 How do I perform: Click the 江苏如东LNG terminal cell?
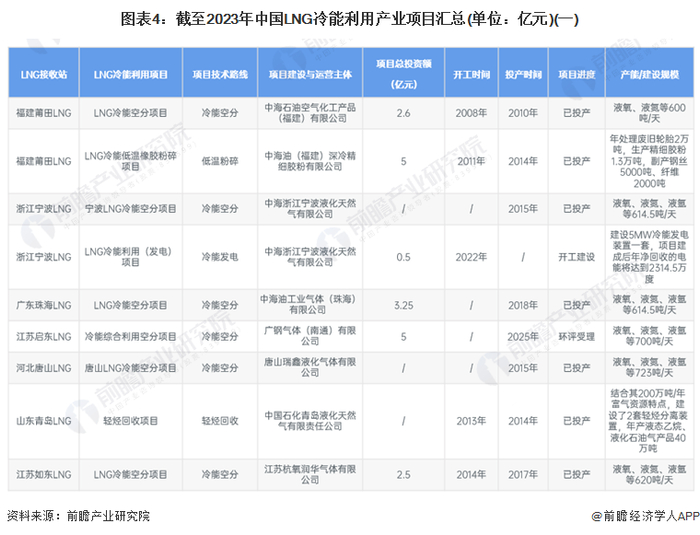pos(44,475)
